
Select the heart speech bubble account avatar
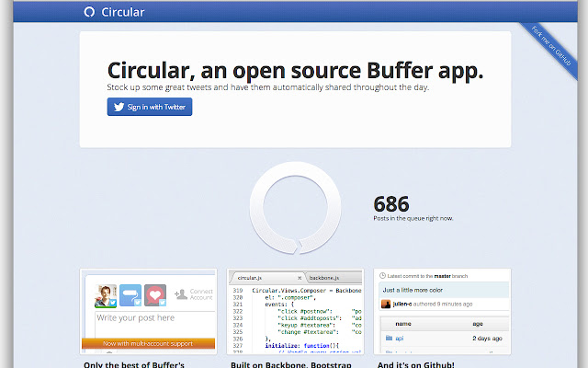point(155,295)
